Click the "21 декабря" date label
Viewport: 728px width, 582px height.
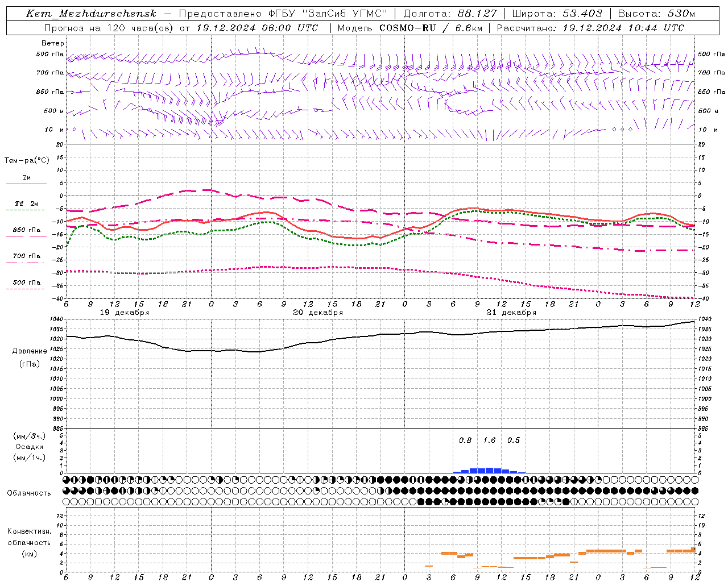511,313
